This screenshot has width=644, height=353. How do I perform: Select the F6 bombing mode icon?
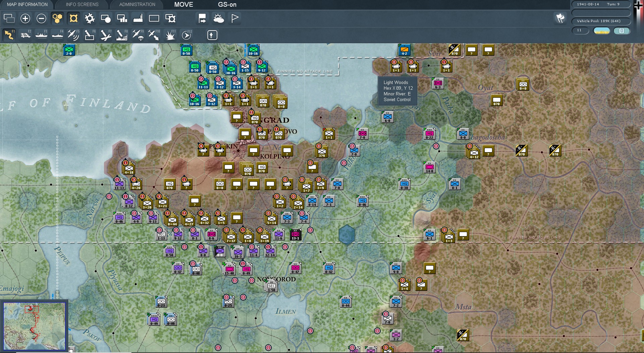pyautogui.click(x=90, y=35)
